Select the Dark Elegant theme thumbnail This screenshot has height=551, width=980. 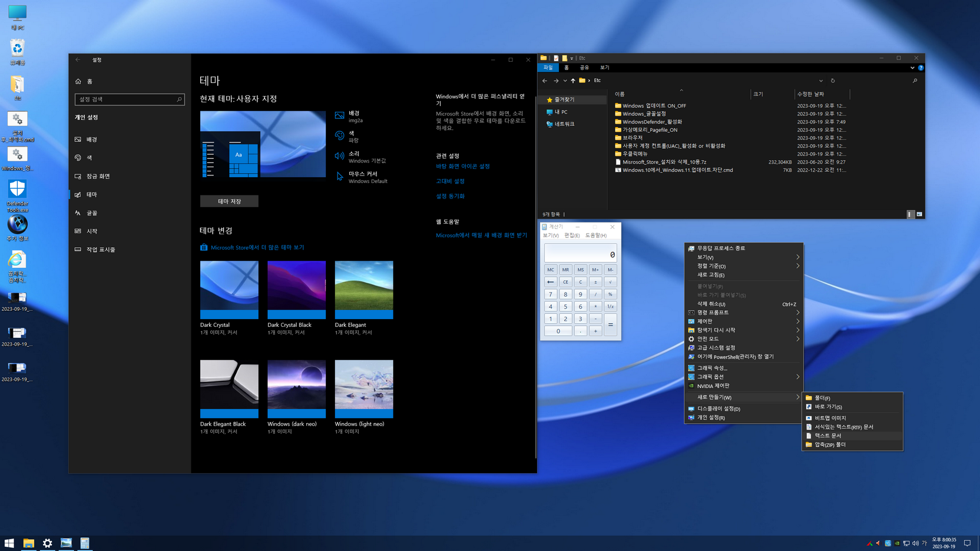tap(364, 290)
